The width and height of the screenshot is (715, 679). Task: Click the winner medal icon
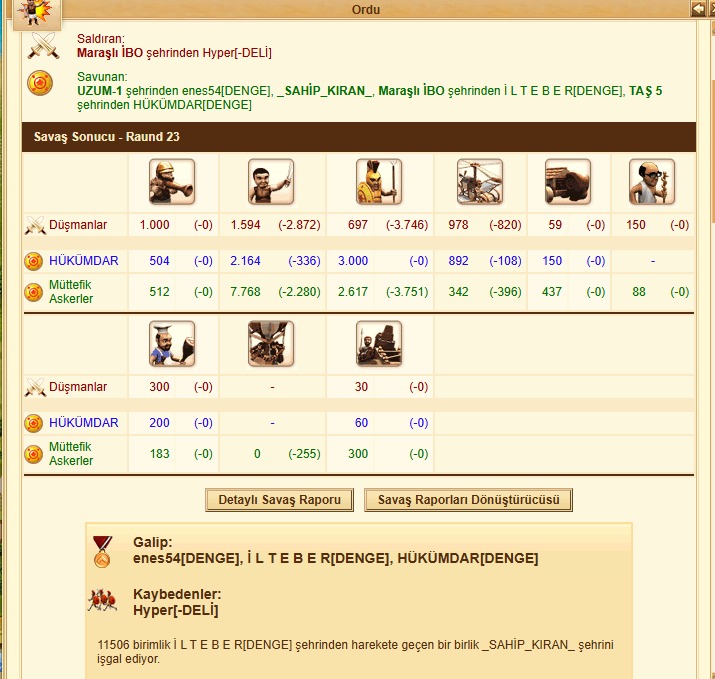102,551
